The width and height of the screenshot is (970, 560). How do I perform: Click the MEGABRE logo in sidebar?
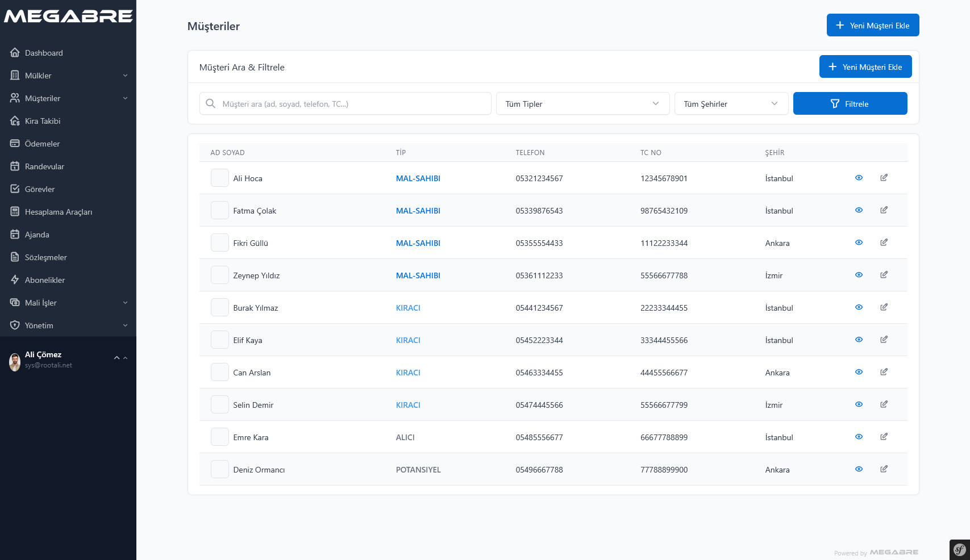tap(68, 16)
